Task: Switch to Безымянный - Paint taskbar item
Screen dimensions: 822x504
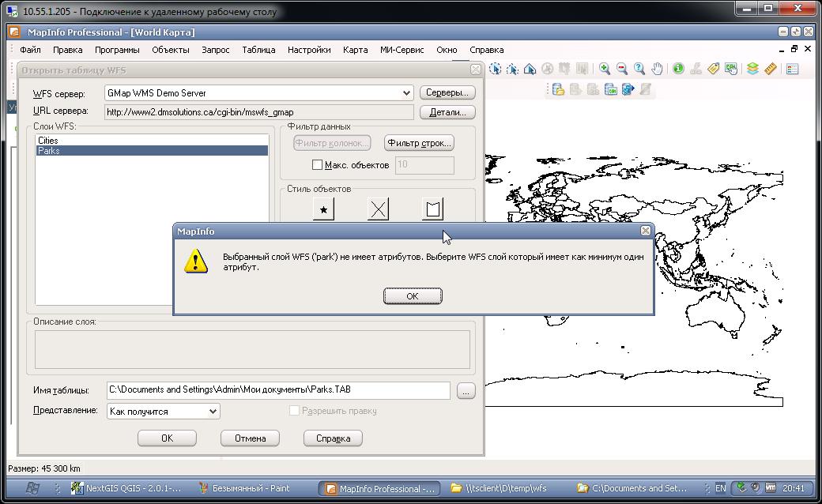Action: click(x=245, y=488)
